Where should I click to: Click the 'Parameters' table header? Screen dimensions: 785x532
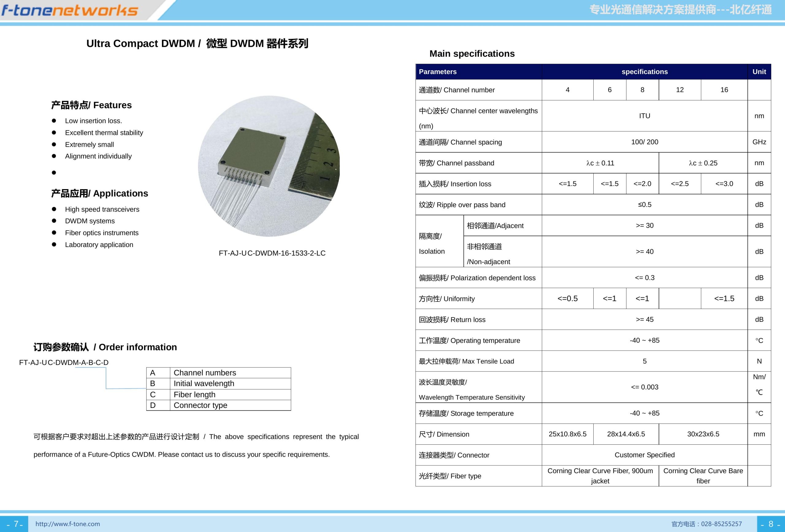[479, 72]
